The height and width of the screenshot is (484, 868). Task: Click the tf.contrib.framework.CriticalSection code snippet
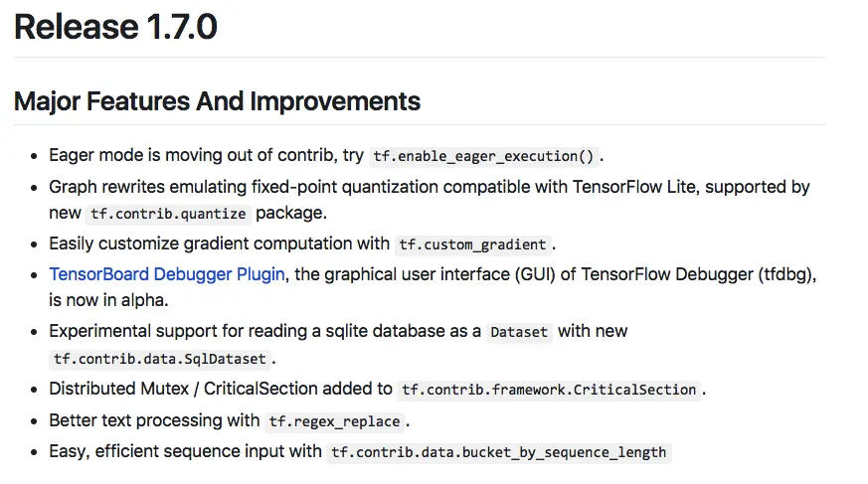click(x=548, y=390)
